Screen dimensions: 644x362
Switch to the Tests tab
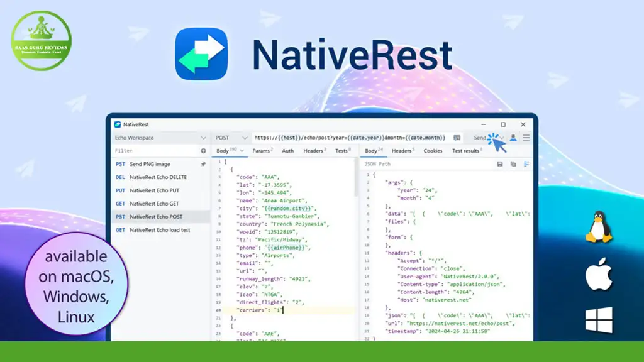[343, 151]
